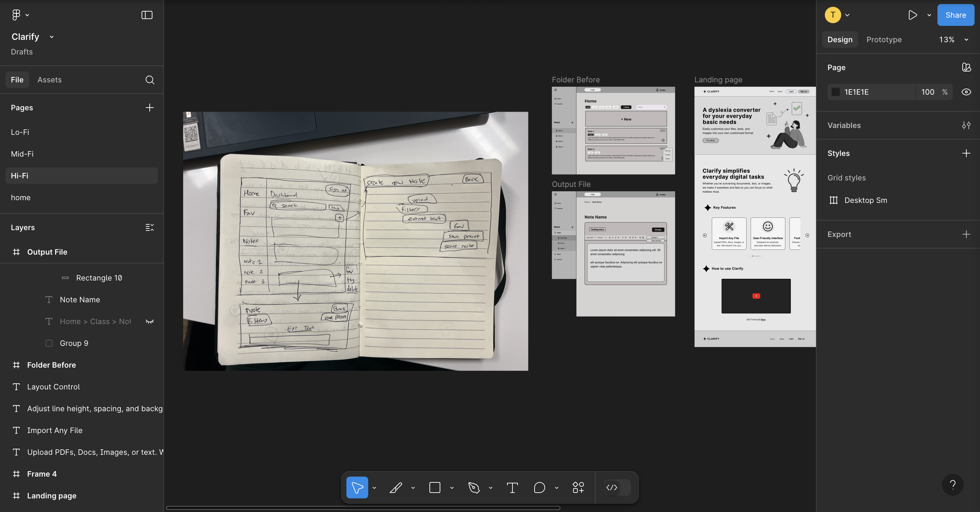Image resolution: width=980 pixels, height=512 pixels.
Task: Select the Pen tool in toolbar
Action: [474, 487]
